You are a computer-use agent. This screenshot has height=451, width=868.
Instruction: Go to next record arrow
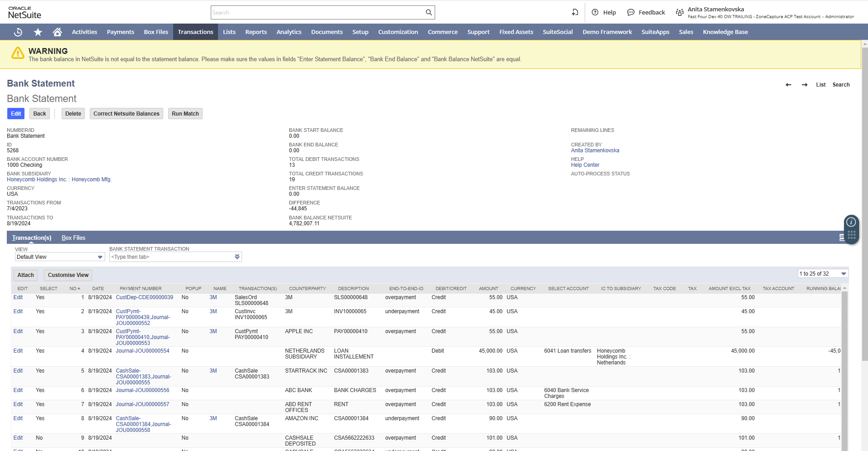pos(805,85)
